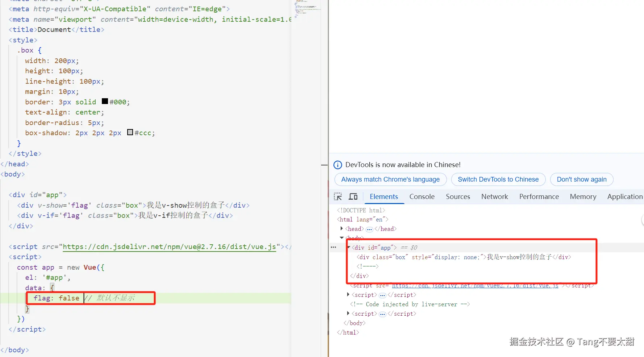Viewport: 644px width, 357px height.
Task: Expand the first collapsed script node
Action: coord(348,295)
